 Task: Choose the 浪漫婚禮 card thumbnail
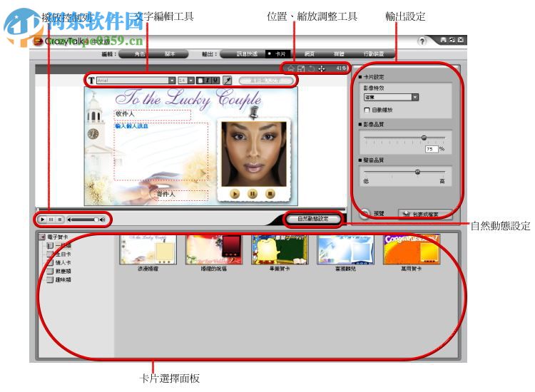(148, 249)
